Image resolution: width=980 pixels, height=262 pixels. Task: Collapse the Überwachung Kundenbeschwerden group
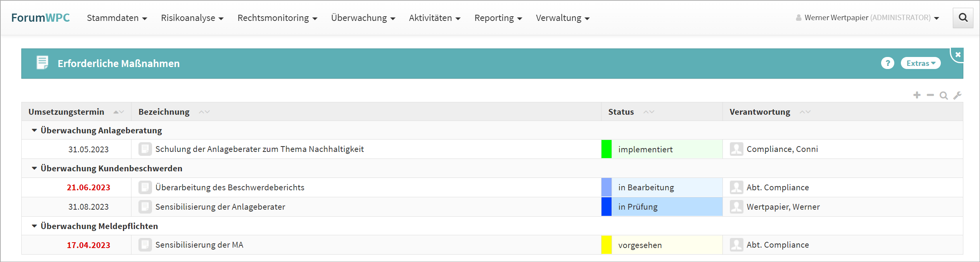(35, 169)
